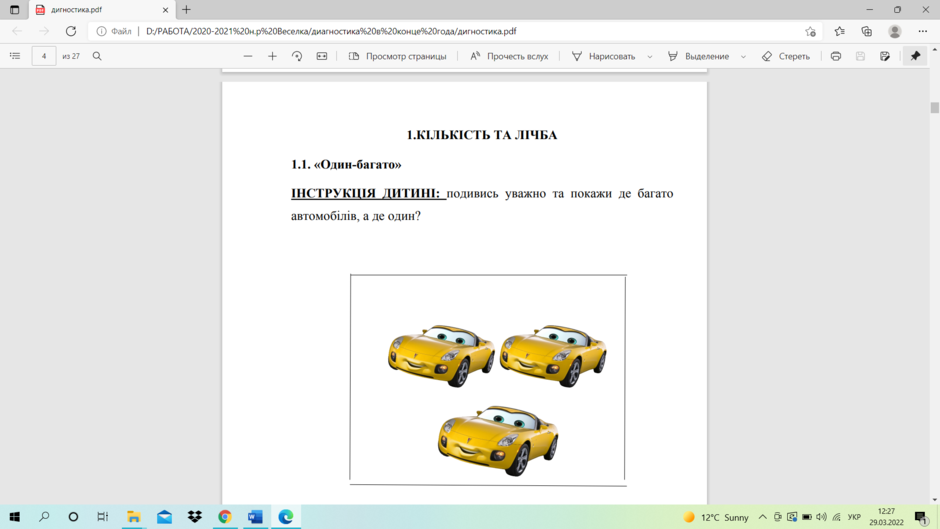
Task: Open network settings in the tray
Action: click(x=837, y=517)
